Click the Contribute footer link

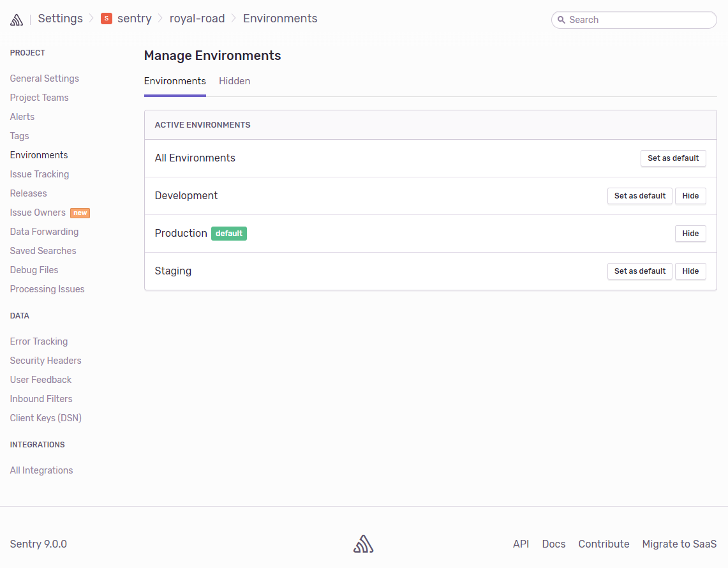604,544
